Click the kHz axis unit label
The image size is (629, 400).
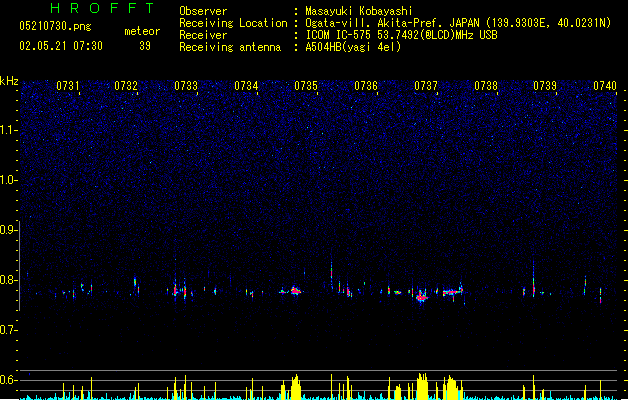click(9, 81)
